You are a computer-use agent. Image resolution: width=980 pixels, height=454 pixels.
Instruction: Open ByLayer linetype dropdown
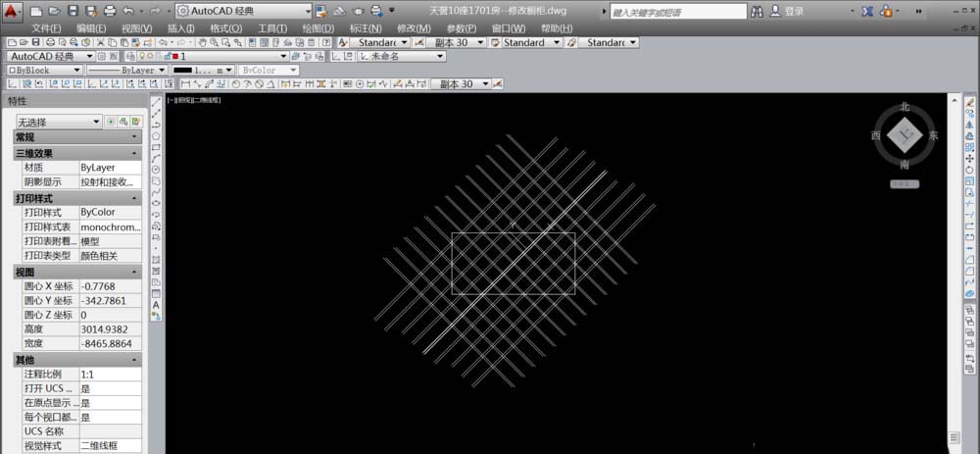[126, 70]
